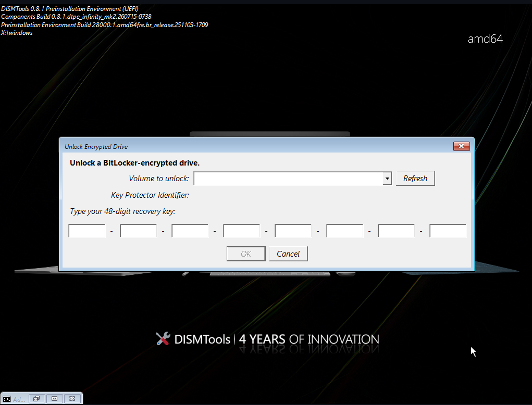The image size is (532, 405).
Task: Click the grayed-out OK button
Action: coord(246,254)
